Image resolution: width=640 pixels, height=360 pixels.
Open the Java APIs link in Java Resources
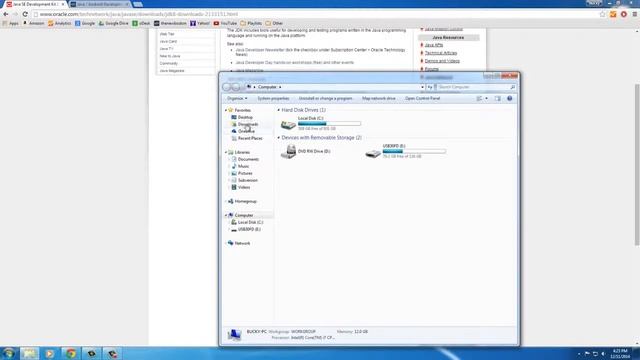point(434,45)
